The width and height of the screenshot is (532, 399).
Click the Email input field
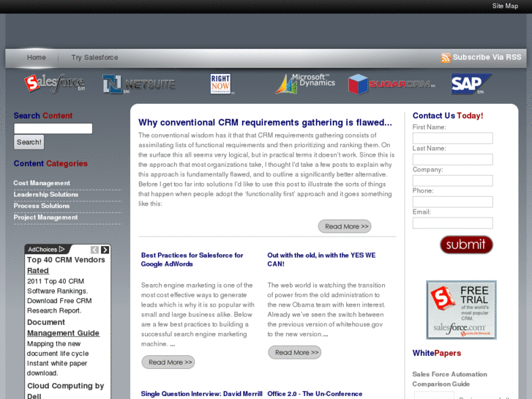453,223
